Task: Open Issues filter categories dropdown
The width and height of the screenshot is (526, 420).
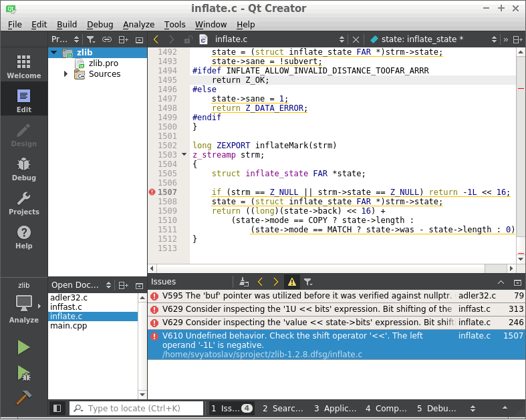Action: click(x=308, y=282)
